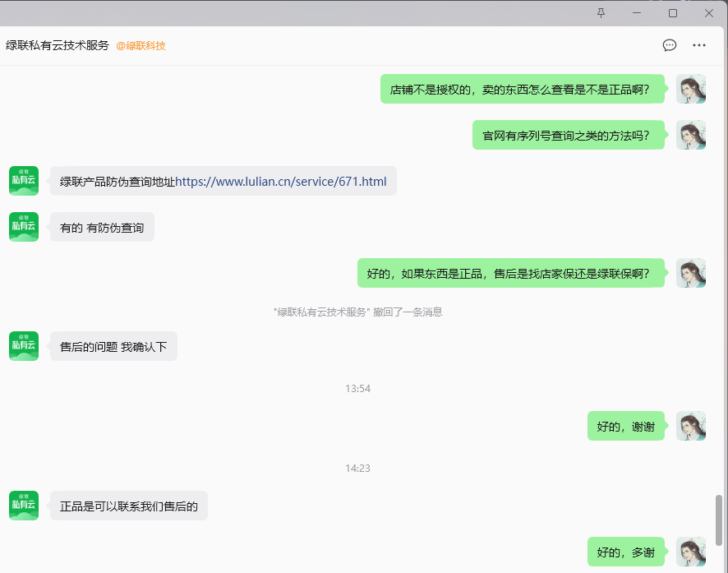Image resolution: width=728 pixels, height=573 pixels.
Task: Select the message 有的 有防伪查询
Action: point(102,227)
